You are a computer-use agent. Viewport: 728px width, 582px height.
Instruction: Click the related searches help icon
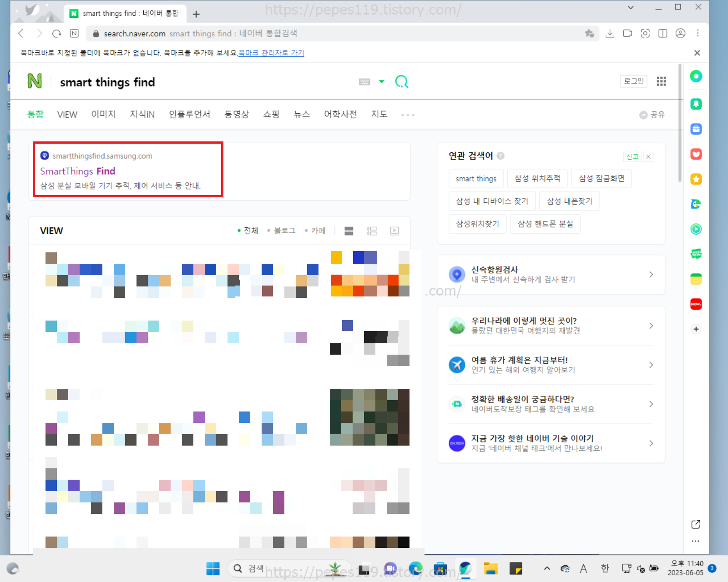point(500,156)
